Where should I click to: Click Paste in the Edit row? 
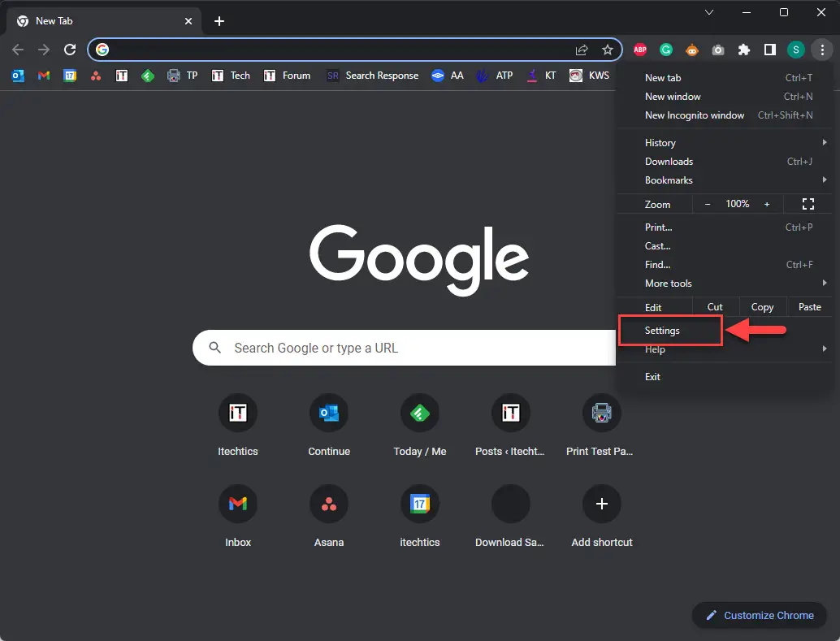pyautogui.click(x=809, y=307)
